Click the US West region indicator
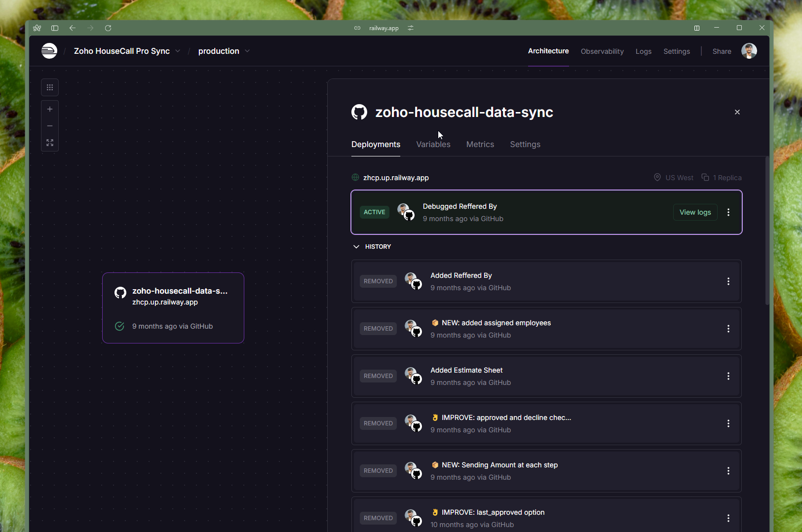The image size is (802, 532). click(673, 178)
